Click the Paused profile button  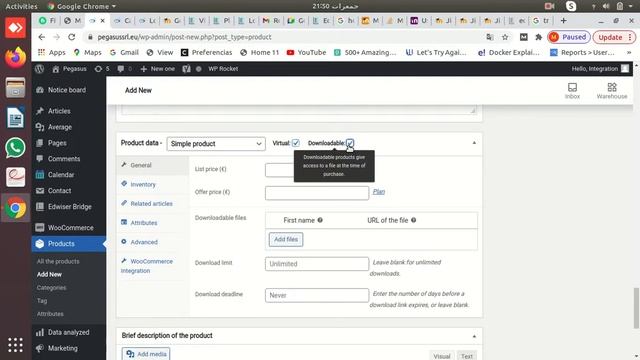(x=569, y=37)
